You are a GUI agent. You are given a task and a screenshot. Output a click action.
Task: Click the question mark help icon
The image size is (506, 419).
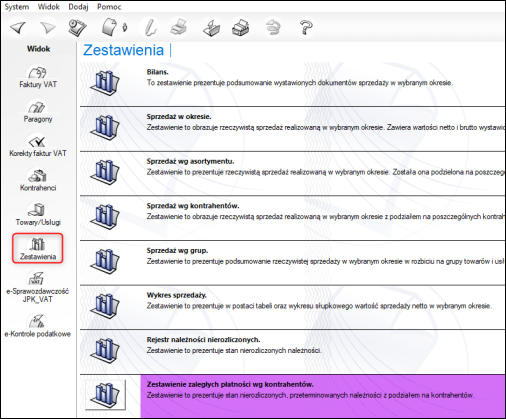pyautogui.click(x=306, y=28)
